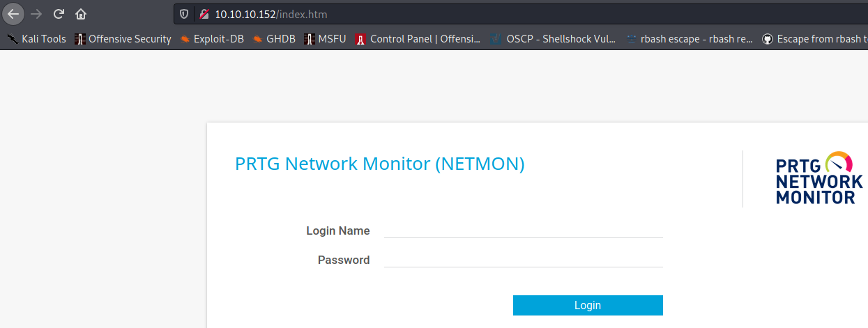
Task: Go to the browser Home page
Action: point(81,13)
